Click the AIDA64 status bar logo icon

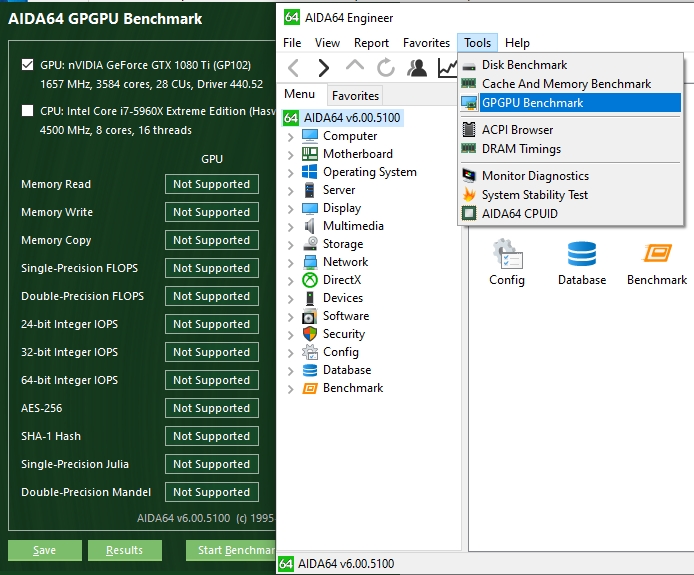coord(285,563)
